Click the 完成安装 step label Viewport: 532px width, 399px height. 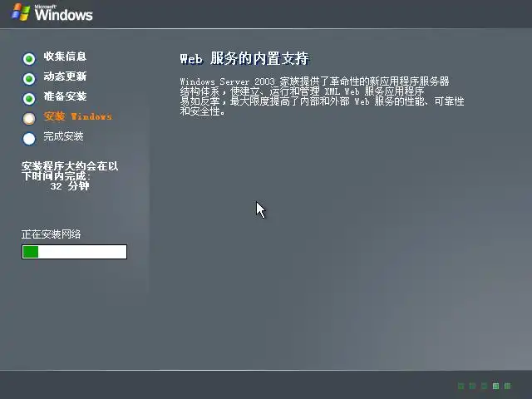(63, 136)
